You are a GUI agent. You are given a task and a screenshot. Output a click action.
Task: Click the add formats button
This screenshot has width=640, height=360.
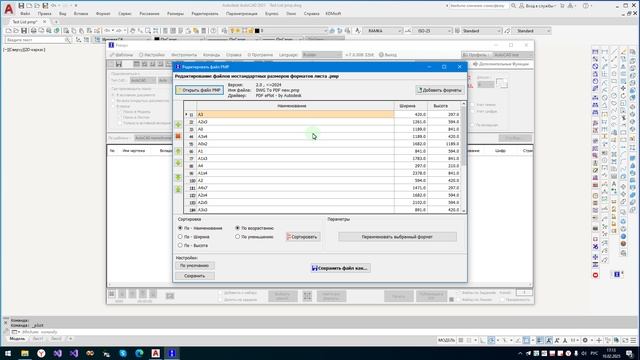pos(440,90)
